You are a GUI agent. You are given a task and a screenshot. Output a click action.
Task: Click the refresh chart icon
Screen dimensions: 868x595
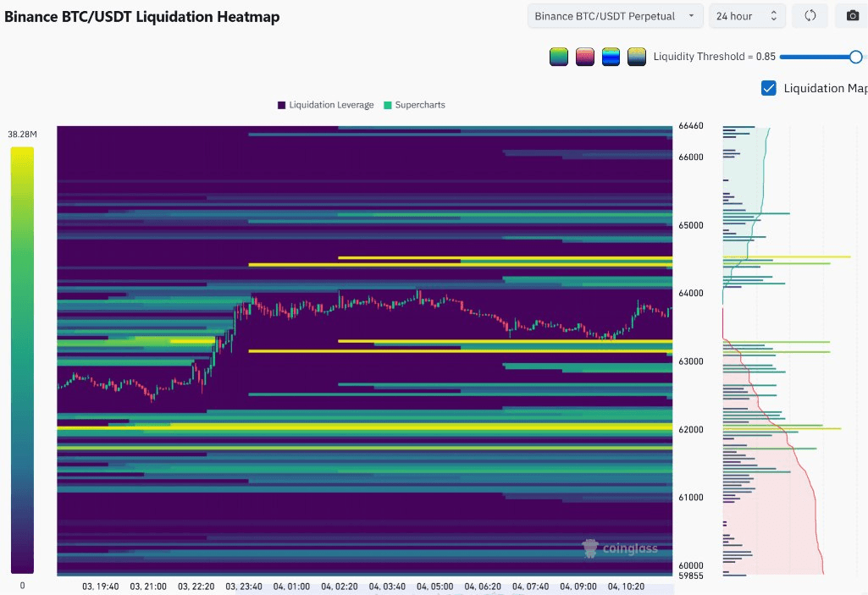(810, 15)
